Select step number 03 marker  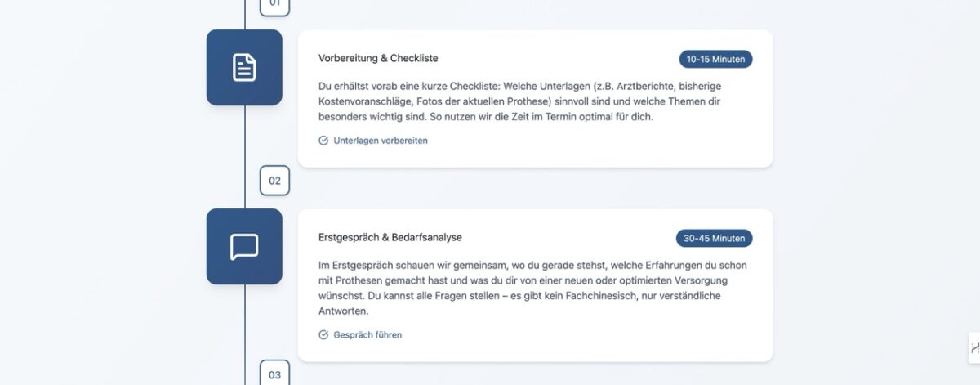pos(274,374)
